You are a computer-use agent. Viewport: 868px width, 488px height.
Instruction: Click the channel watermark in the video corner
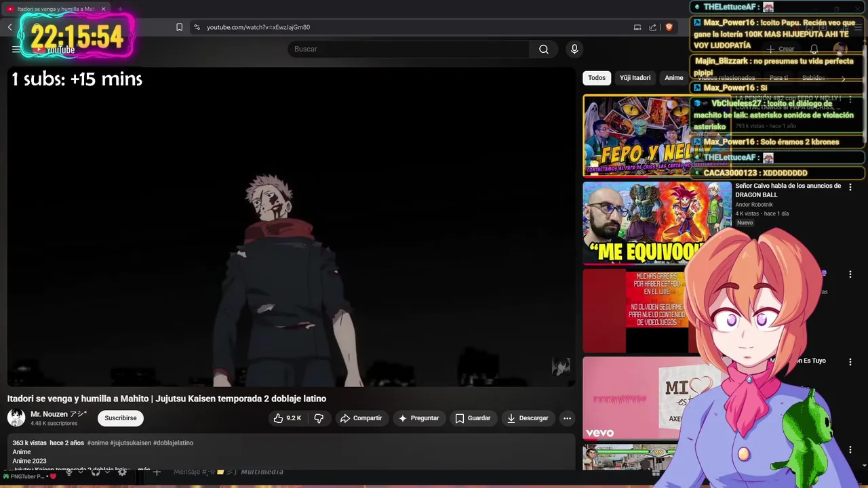(x=561, y=367)
